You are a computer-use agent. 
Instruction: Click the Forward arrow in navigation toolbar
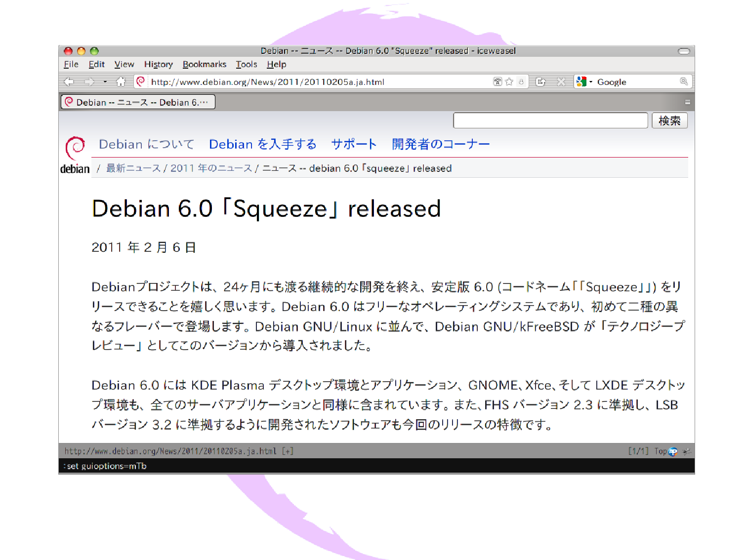pos(89,82)
